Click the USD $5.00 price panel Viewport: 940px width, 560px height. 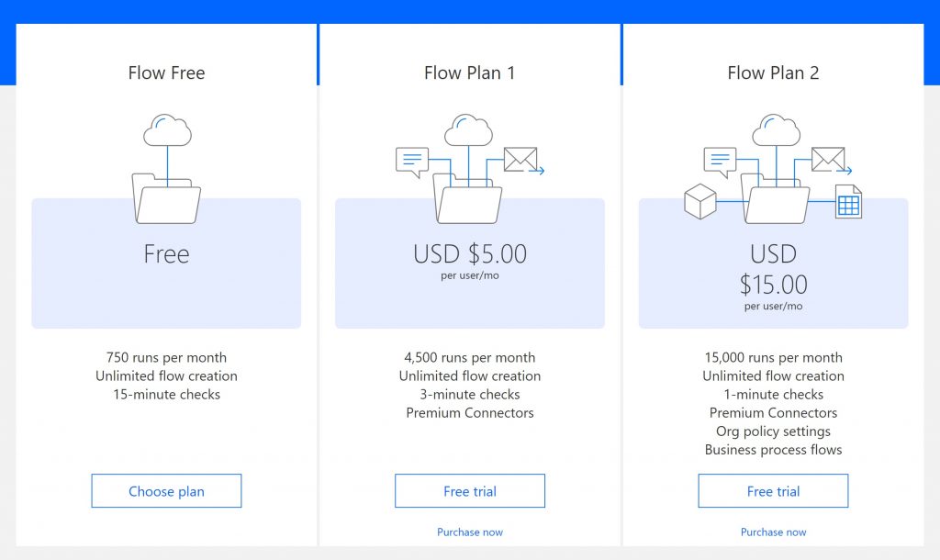tap(469, 263)
